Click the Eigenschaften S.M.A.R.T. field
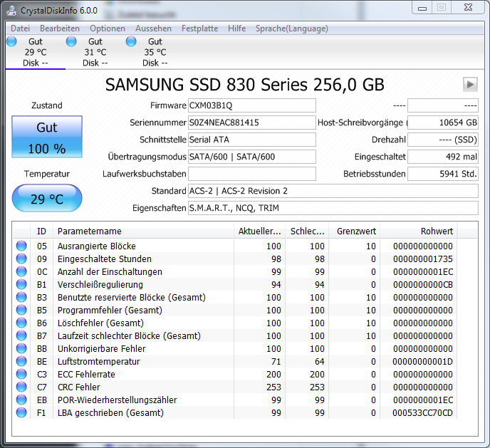 click(x=333, y=208)
